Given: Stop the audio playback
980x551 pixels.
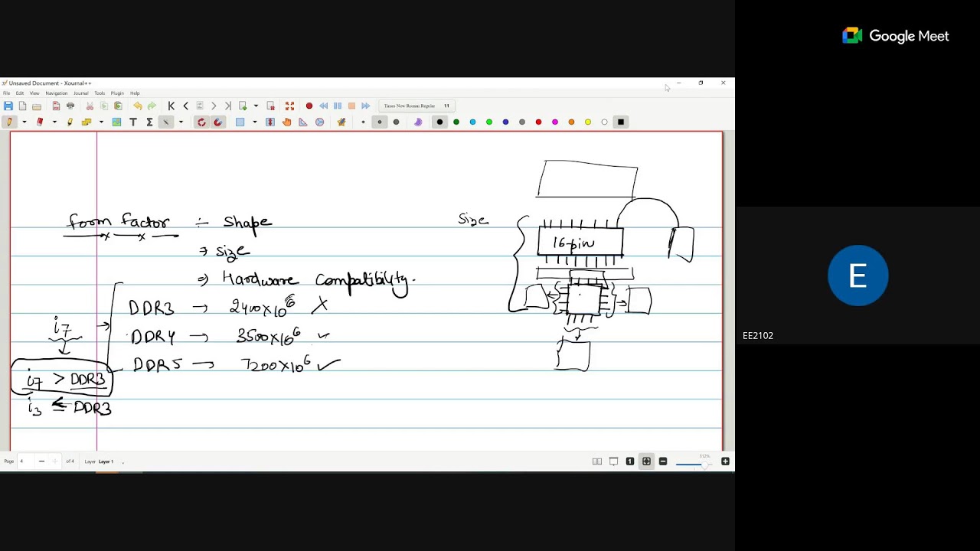Looking at the screenshot, I should click(351, 106).
